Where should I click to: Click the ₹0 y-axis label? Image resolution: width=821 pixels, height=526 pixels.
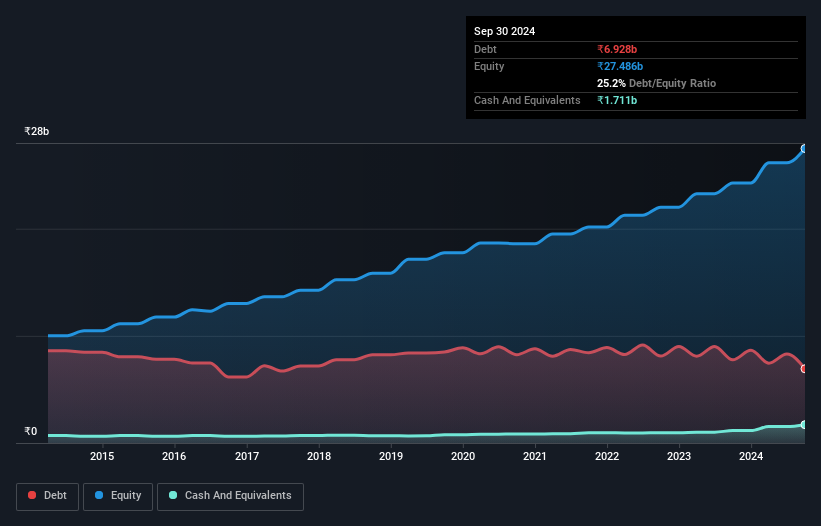click(31, 431)
